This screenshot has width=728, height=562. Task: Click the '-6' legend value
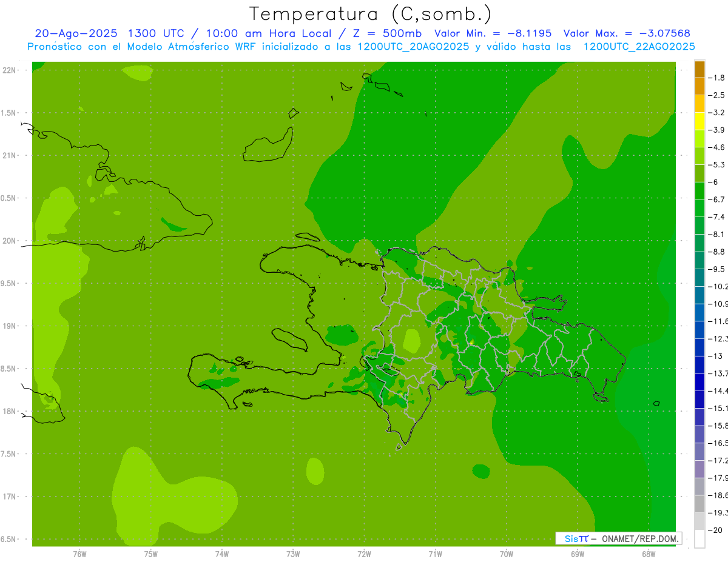(x=713, y=182)
